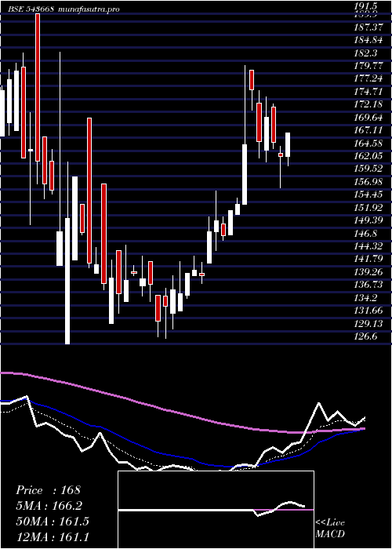Click the 177.24 price level label
Viewport: 392px width, 549px height.
point(370,79)
